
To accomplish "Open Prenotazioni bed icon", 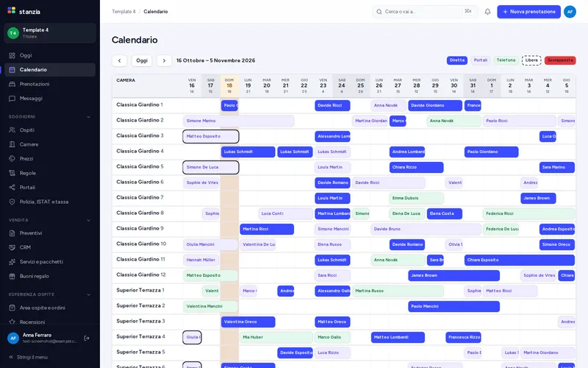I will (12, 84).
